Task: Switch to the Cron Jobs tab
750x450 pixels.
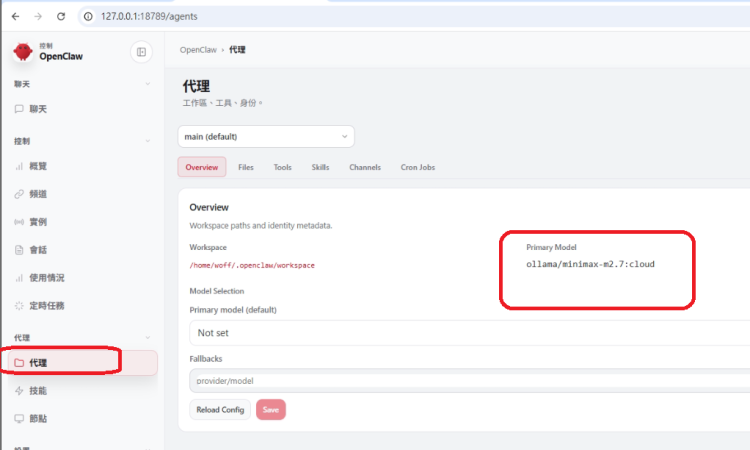Action: [418, 167]
